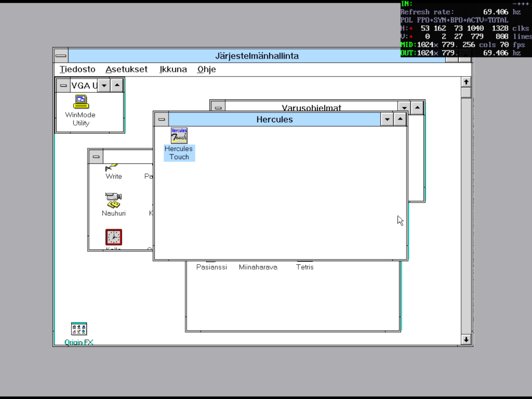Click the vertical scrollbar down arrow
This screenshot has height=399, width=532.
(466, 339)
